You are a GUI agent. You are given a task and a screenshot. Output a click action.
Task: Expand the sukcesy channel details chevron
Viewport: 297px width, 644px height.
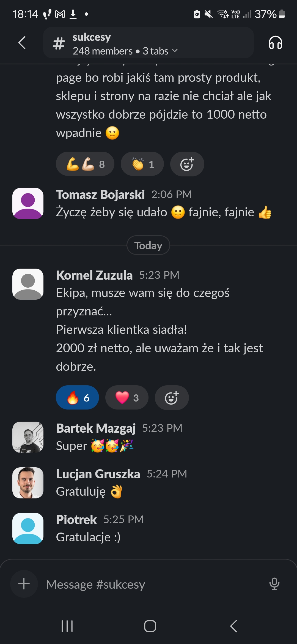(x=175, y=51)
